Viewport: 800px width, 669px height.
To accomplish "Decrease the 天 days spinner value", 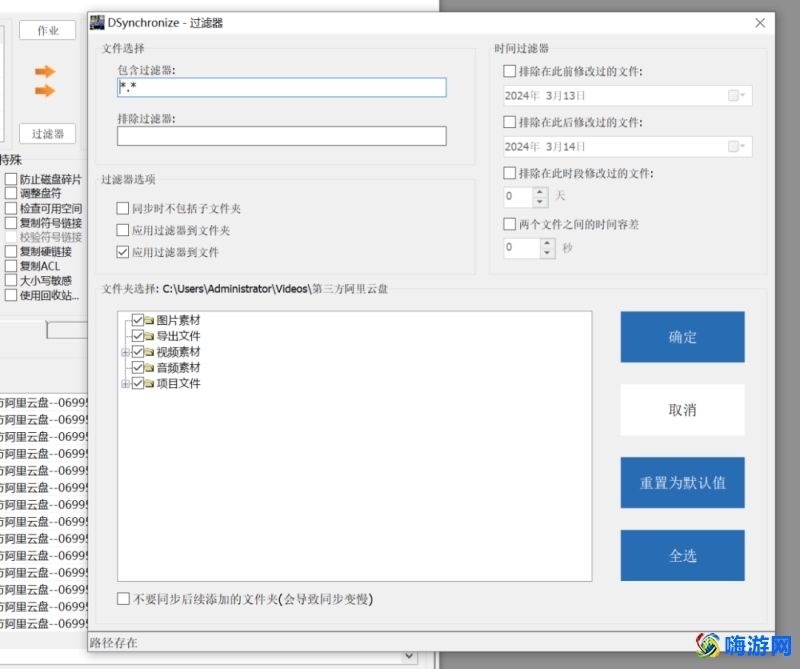I will tap(540, 202).
